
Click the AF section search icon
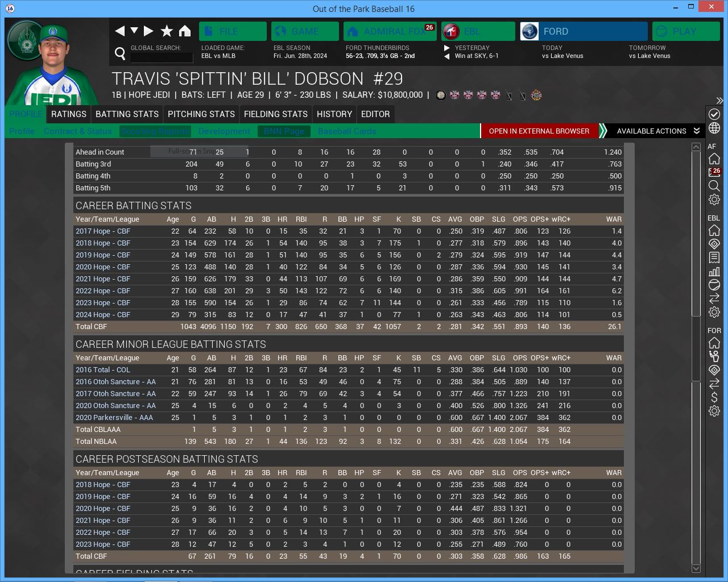pyautogui.click(x=714, y=186)
